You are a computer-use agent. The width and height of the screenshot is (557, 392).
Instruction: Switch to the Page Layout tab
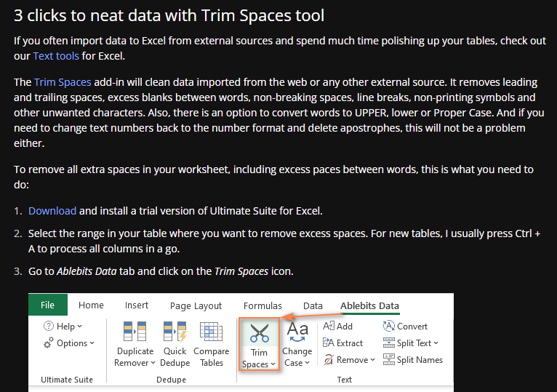(196, 306)
